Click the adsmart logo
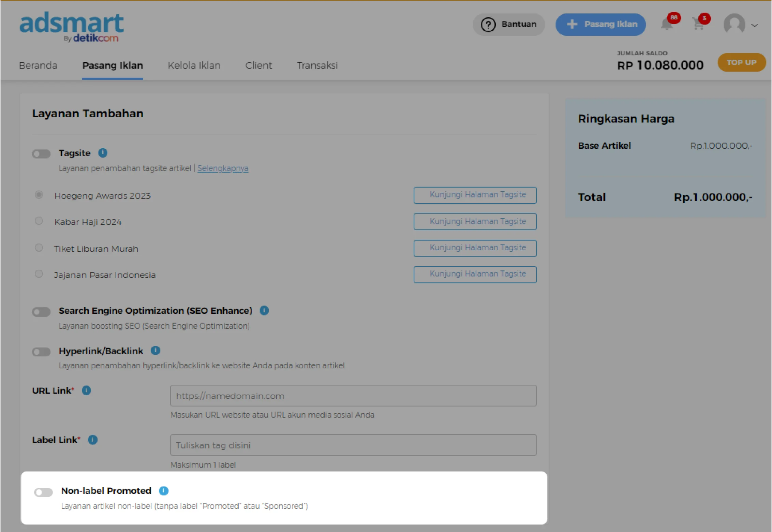The width and height of the screenshot is (772, 532). (72, 27)
